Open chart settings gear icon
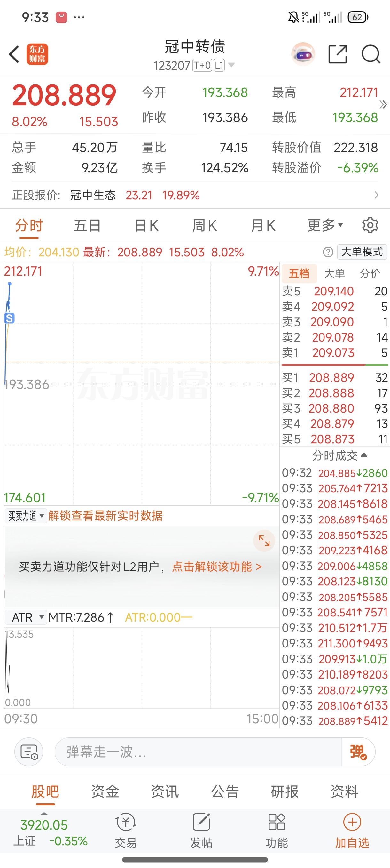390x868 pixels. pyautogui.click(x=370, y=225)
